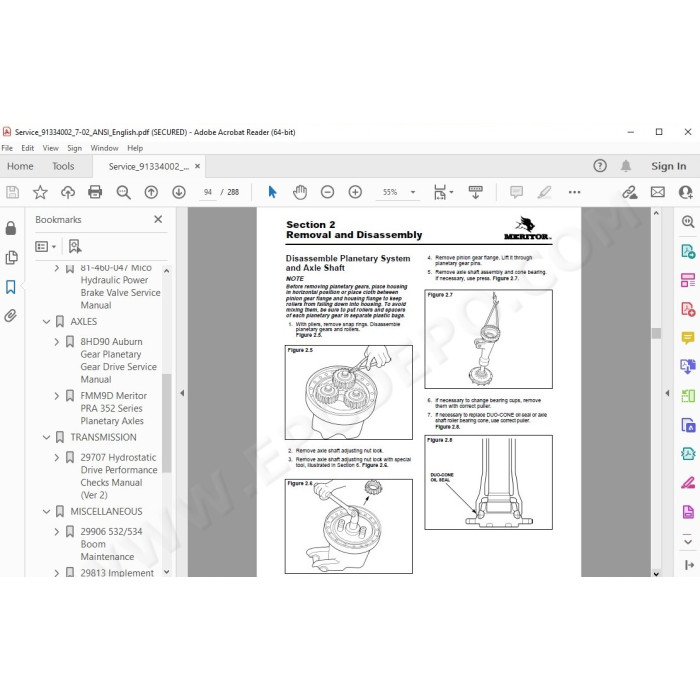Collapse right tools pane arrow
700x700 pixels.
point(667,393)
